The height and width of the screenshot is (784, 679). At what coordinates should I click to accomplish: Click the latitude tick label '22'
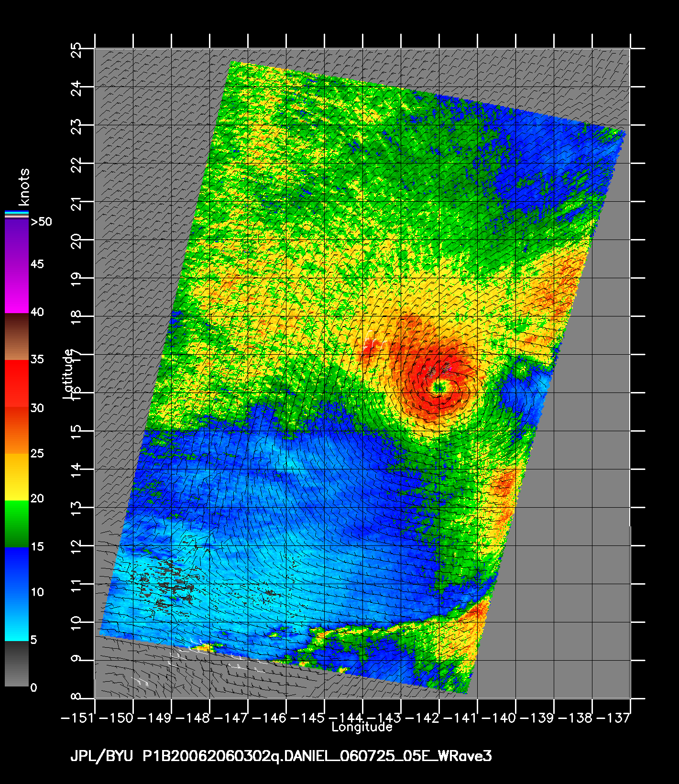pyautogui.click(x=76, y=164)
